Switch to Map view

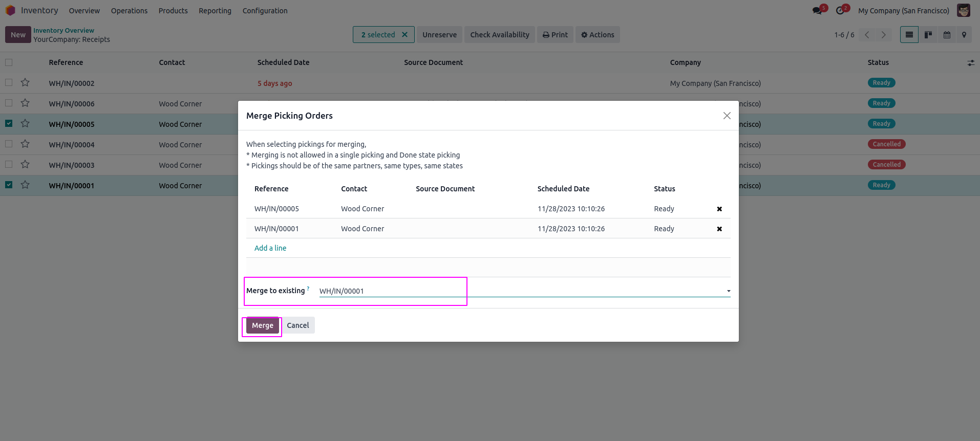(x=964, y=35)
